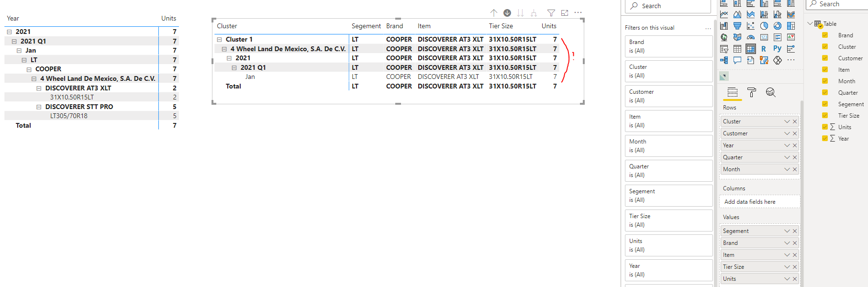
Task: Open dropdown for Cluster in Rows well
Action: tap(787, 121)
